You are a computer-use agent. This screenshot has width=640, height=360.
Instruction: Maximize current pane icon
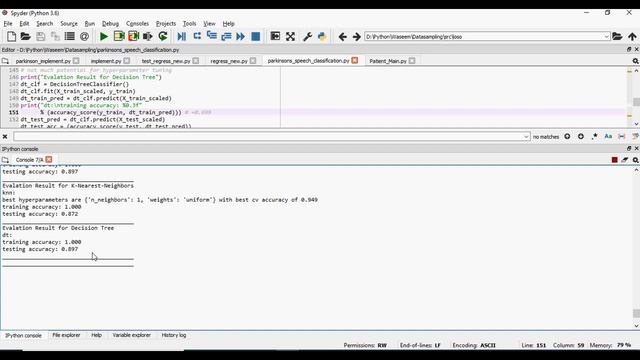(x=276, y=36)
